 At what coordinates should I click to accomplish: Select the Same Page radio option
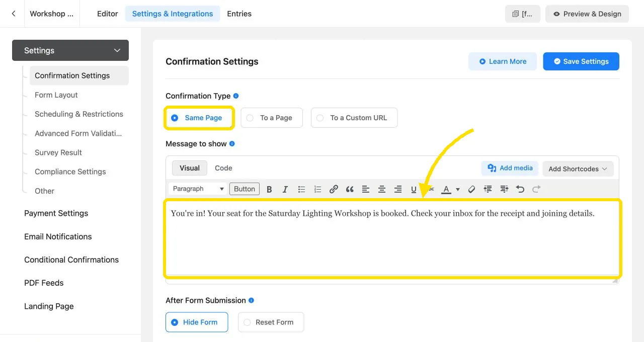pyautogui.click(x=199, y=118)
